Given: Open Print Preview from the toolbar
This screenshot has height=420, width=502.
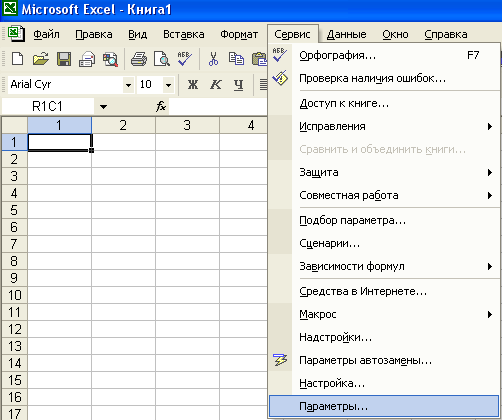Looking at the screenshot, I should 162,59.
